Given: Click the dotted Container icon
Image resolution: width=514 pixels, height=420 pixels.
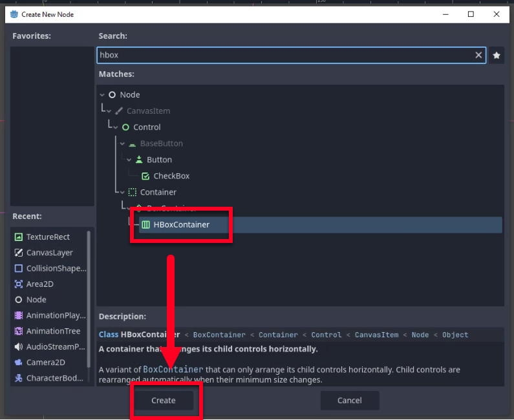Looking at the screenshot, I should click(132, 192).
